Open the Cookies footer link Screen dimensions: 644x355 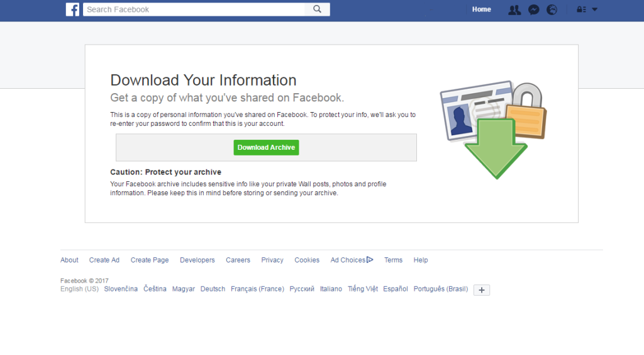tap(307, 260)
